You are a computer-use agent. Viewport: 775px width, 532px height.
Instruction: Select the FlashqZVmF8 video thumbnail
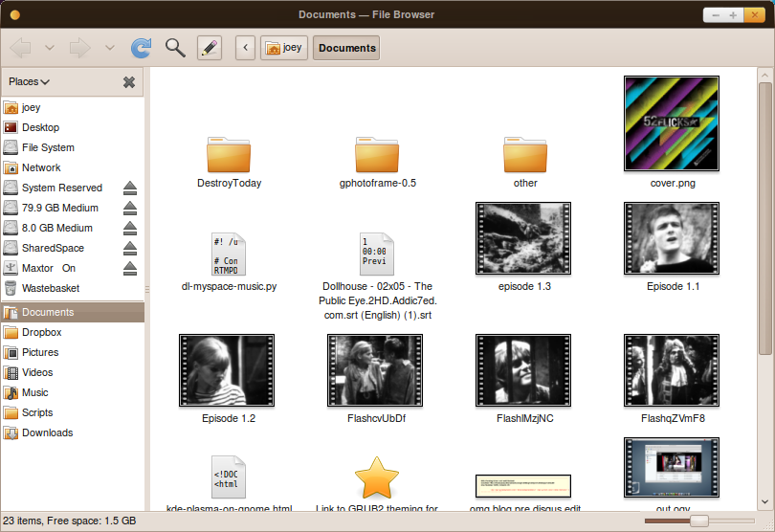point(672,370)
